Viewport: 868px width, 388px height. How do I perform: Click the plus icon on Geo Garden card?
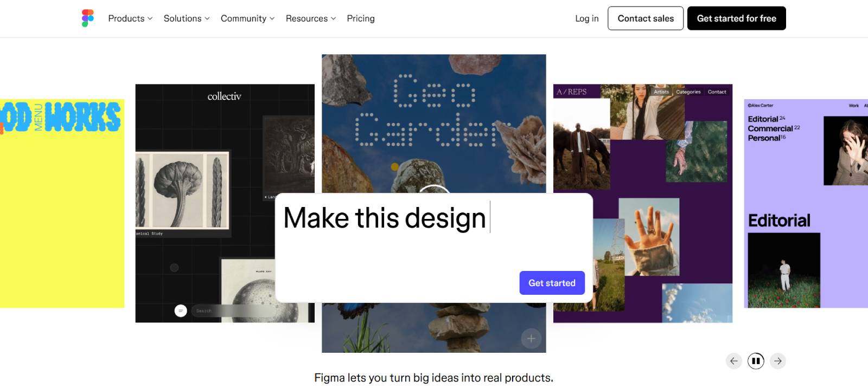tap(531, 339)
